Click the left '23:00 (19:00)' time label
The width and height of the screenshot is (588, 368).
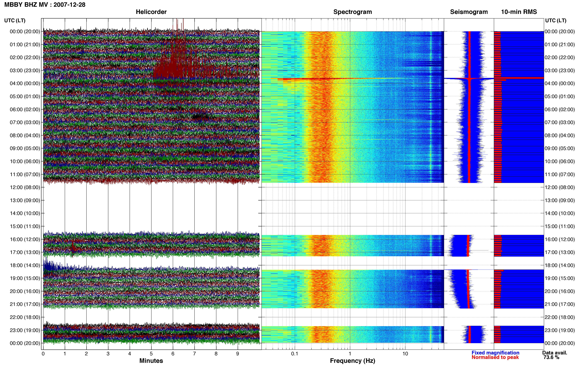coord(25,330)
